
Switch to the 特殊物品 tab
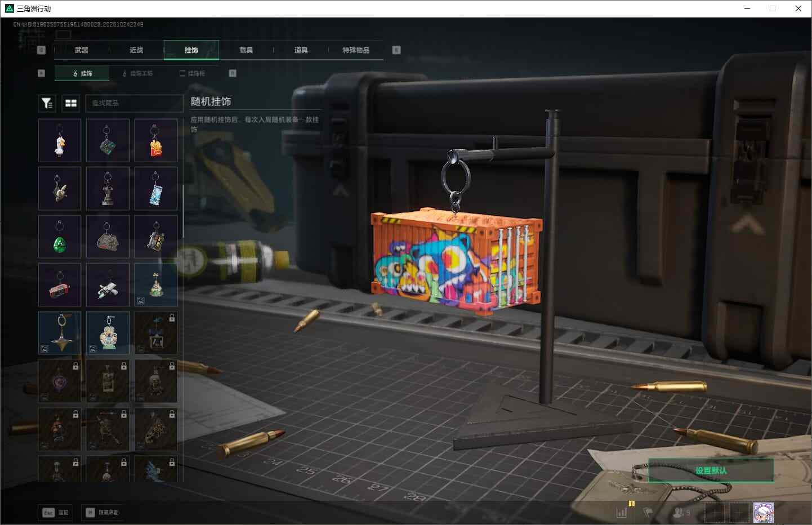click(356, 50)
